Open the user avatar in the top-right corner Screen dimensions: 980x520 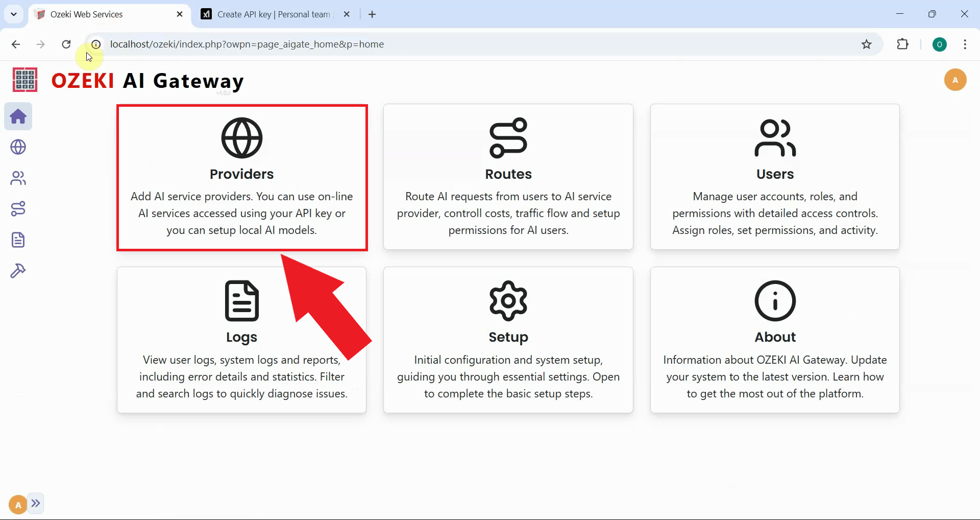click(x=955, y=80)
